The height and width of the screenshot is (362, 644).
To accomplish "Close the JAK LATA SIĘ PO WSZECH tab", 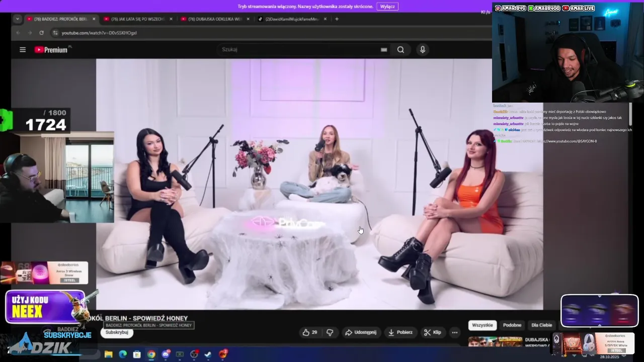I will pyautogui.click(x=171, y=19).
